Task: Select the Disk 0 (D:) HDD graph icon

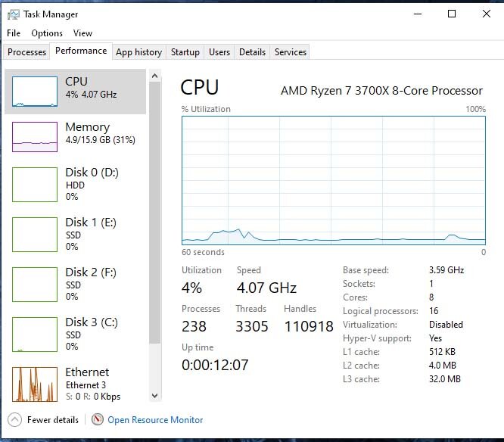Action: pos(35,185)
